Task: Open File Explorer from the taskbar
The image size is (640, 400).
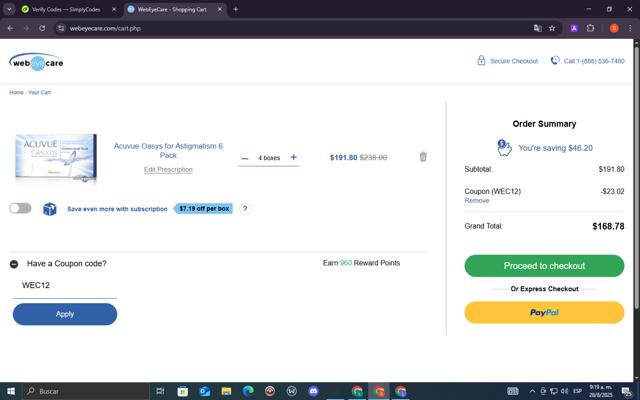Action: (226, 391)
